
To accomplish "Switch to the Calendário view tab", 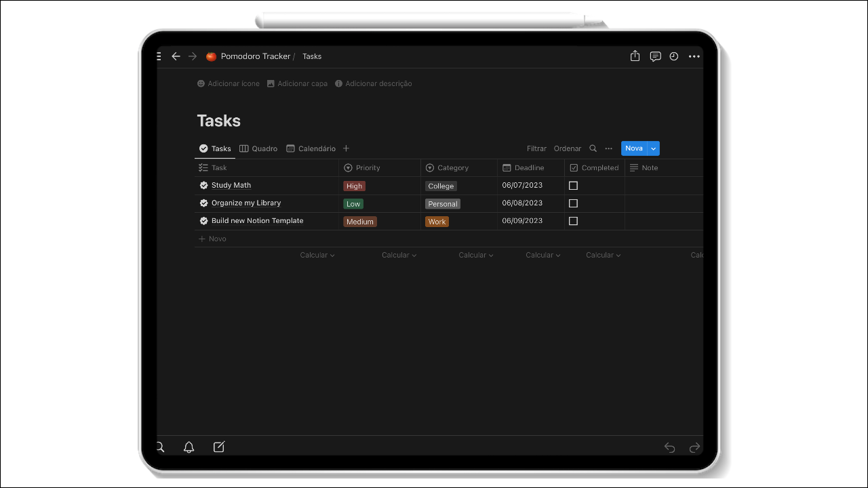I will [311, 148].
